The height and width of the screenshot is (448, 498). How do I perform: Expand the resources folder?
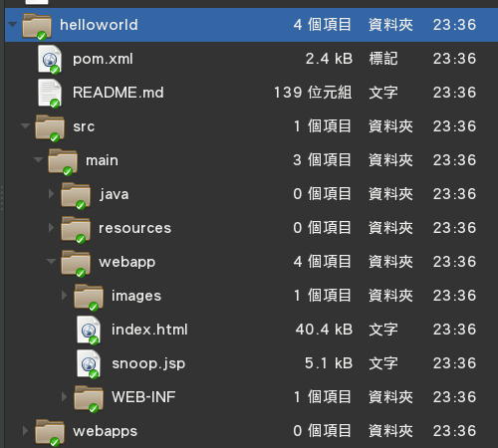coord(51,228)
